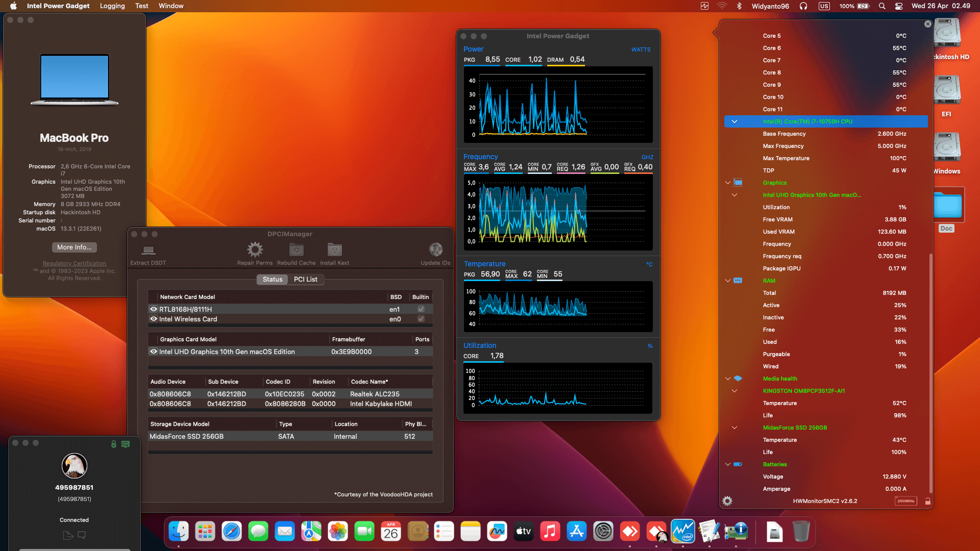Collapse the Media health section
The image size is (980, 551).
[728, 379]
